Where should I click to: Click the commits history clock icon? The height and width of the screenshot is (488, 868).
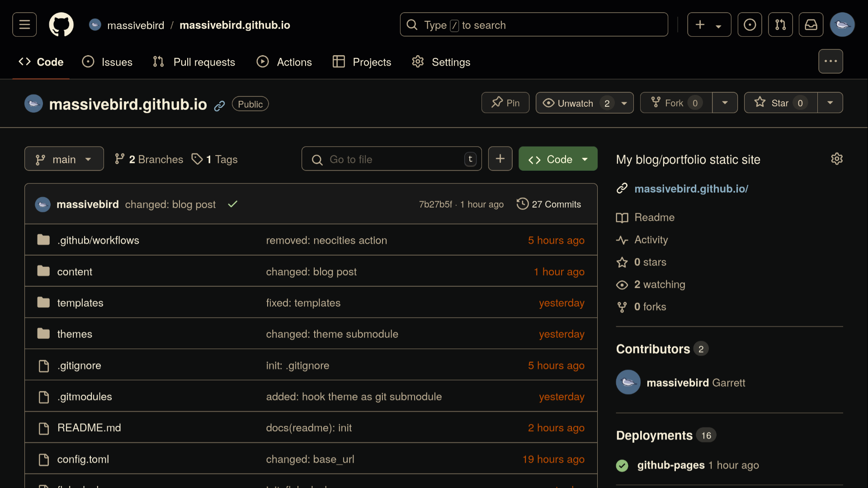(x=523, y=204)
